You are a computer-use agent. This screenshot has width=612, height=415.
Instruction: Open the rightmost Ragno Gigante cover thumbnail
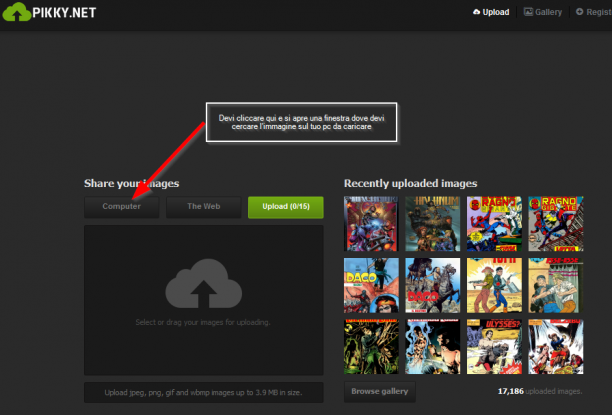556,224
